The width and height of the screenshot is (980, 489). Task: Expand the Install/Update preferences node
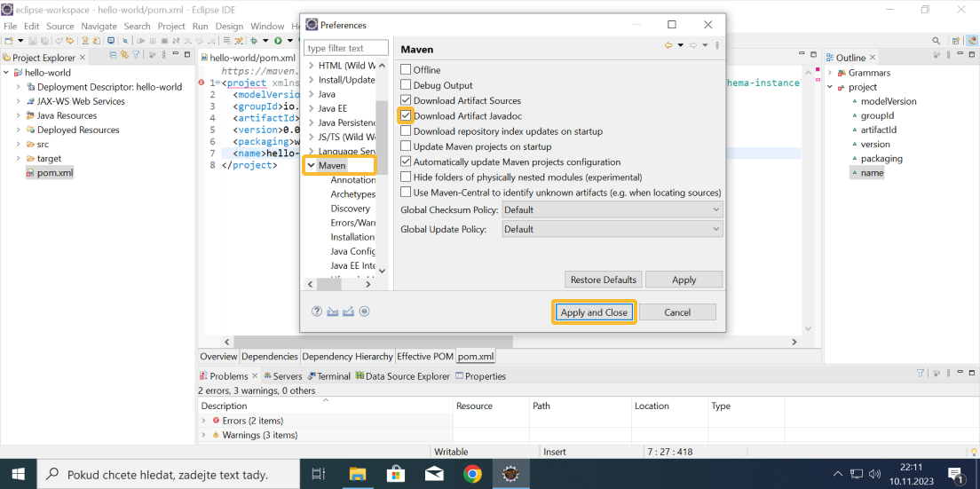[311, 80]
